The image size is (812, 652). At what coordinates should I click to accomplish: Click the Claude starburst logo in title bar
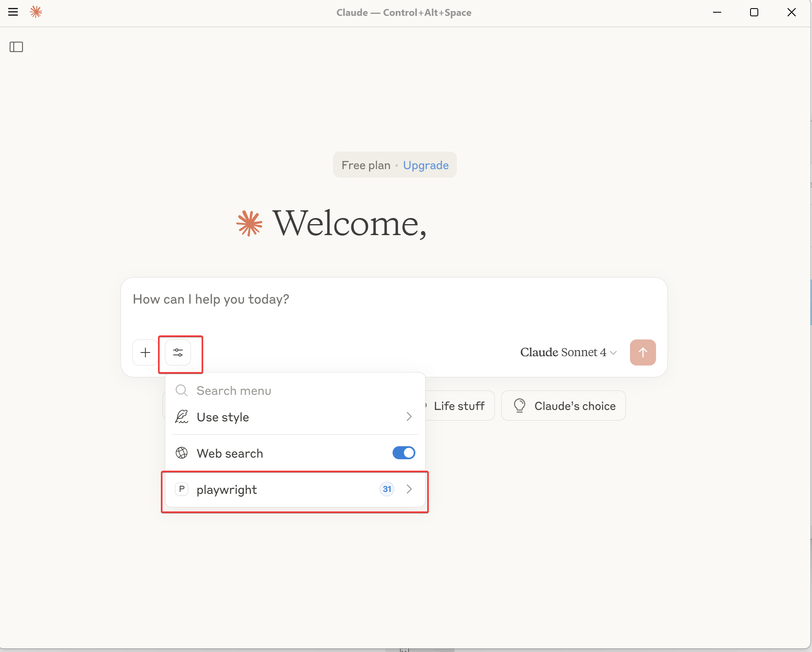pos(36,12)
